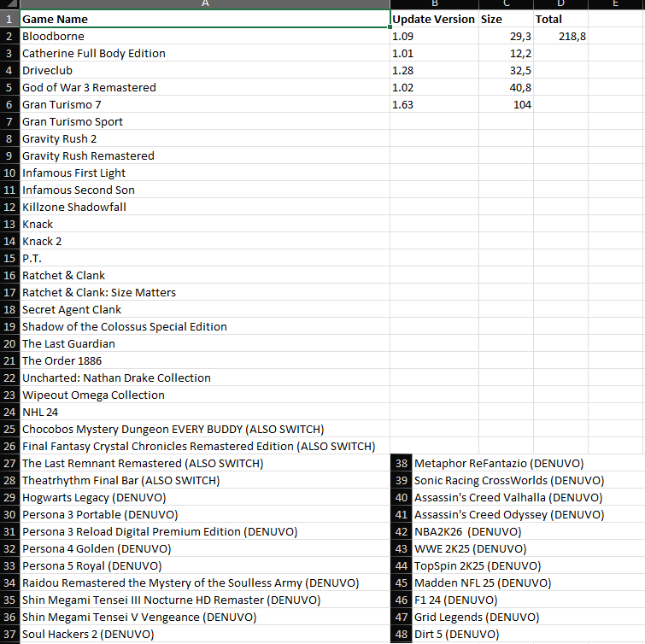Select the P.T. cell
Viewport: 645px width, 644px height.
click(x=205, y=258)
